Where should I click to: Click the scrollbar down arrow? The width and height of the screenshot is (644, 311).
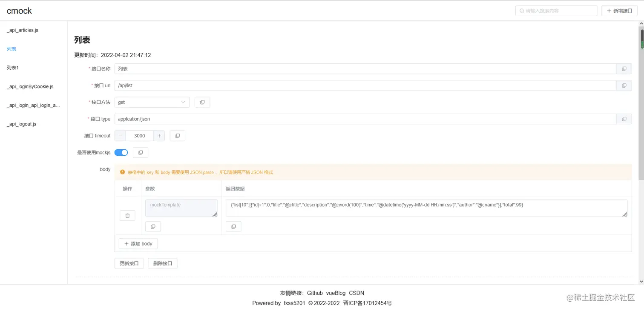pos(642,281)
